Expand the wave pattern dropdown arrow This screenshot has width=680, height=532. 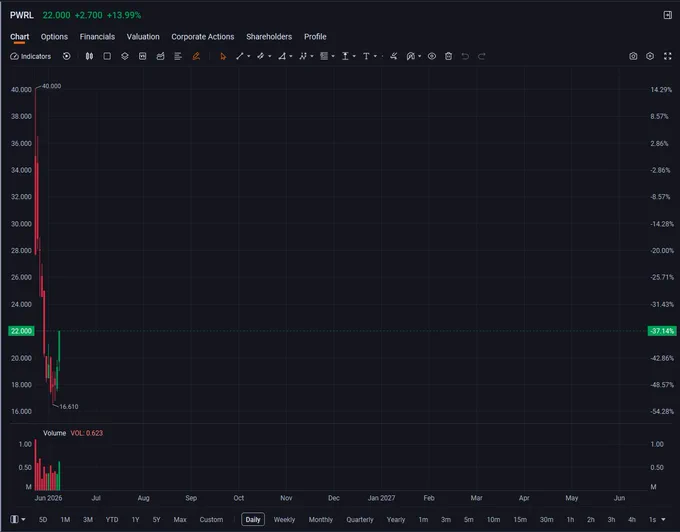tap(312, 56)
